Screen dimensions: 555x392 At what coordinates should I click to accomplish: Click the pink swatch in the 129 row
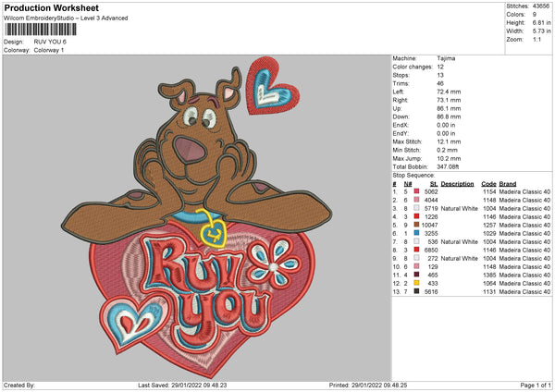click(416, 266)
